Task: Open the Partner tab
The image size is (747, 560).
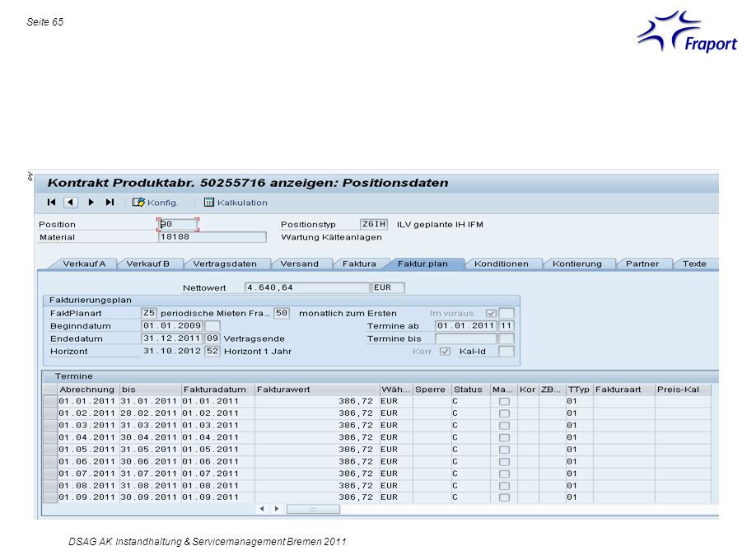Action: pos(642,264)
